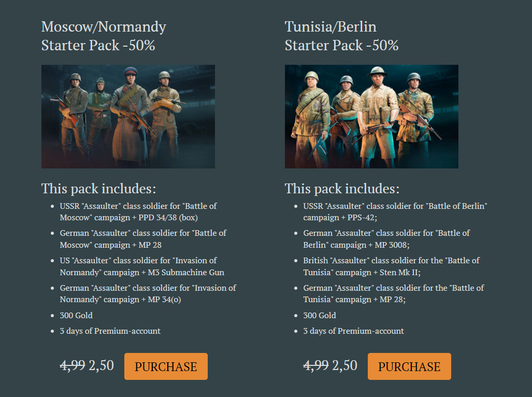Screen dimensions: 532x397
Task: Select the German Battle of Tunisia MP 28 item
Action: click(x=394, y=293)
